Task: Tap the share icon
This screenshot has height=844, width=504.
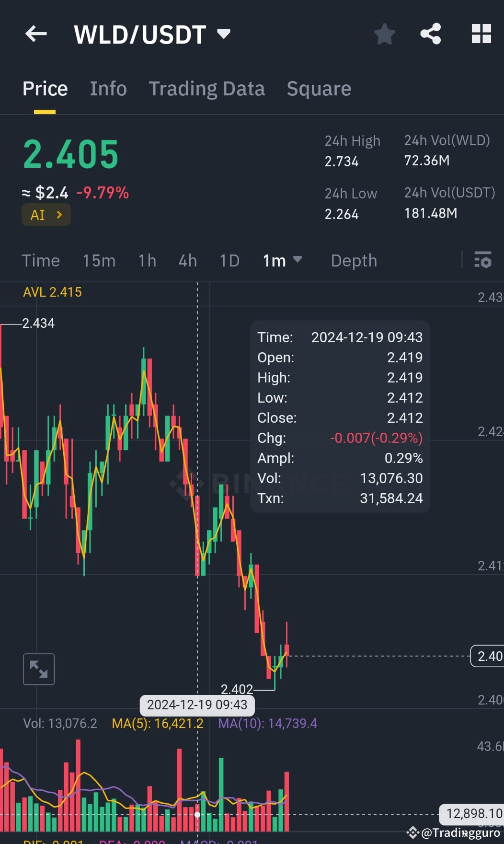Action: coord(430,34)
